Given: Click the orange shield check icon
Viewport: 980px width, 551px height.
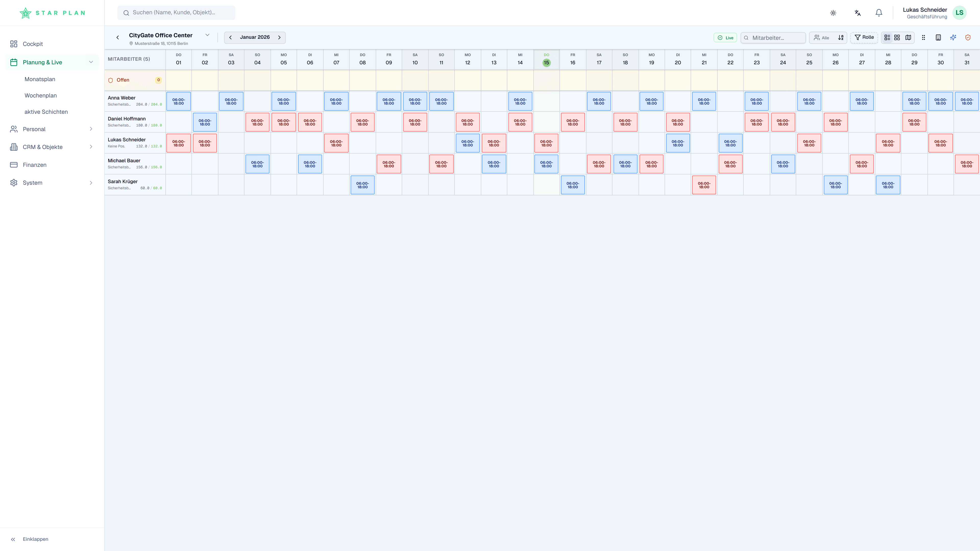Looking at the screenshot, I should (968, 37).
